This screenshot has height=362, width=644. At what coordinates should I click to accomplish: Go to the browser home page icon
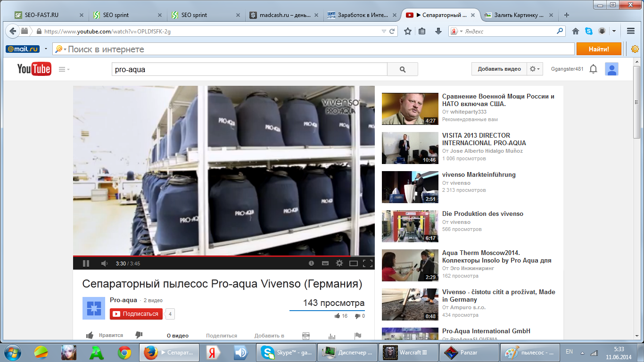576,32
